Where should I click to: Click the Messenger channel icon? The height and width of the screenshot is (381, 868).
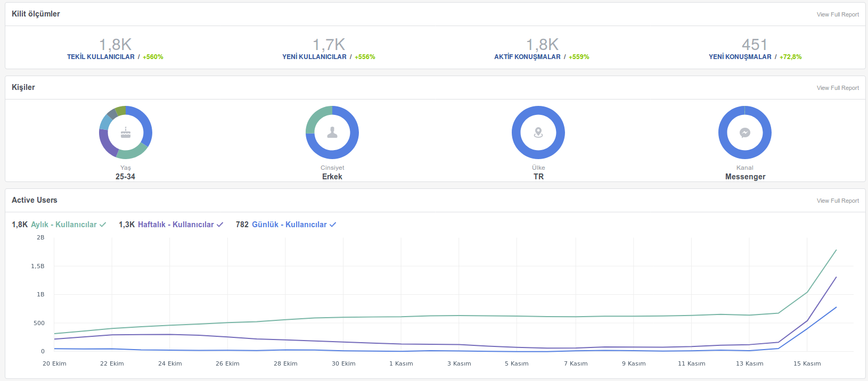[745, 132]
